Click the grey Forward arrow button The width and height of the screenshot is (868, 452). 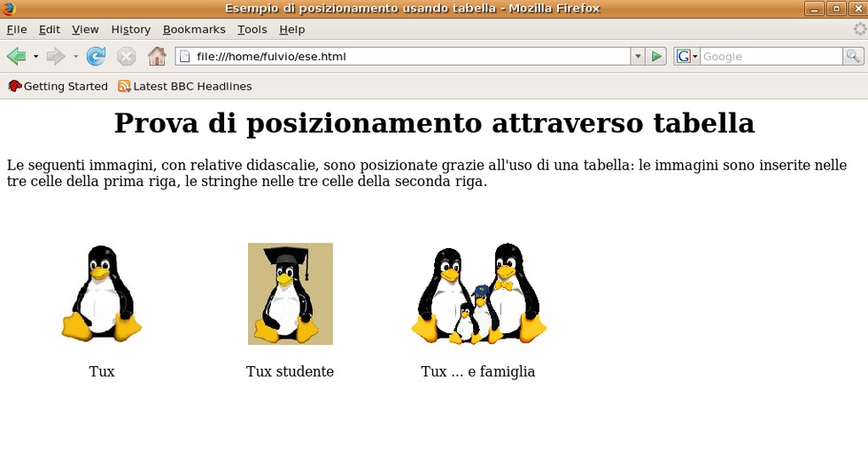pyautogui.click(x=56, y=56)
